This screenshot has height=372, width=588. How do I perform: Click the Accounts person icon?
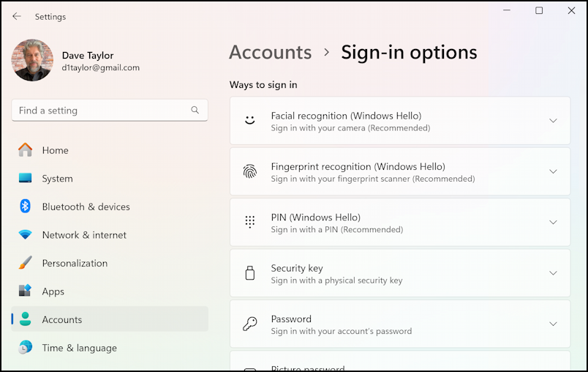[25, 319]
